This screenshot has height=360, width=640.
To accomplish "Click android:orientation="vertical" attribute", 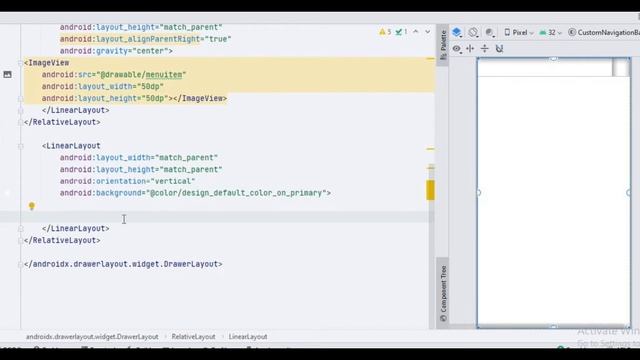I will [127, 181].
